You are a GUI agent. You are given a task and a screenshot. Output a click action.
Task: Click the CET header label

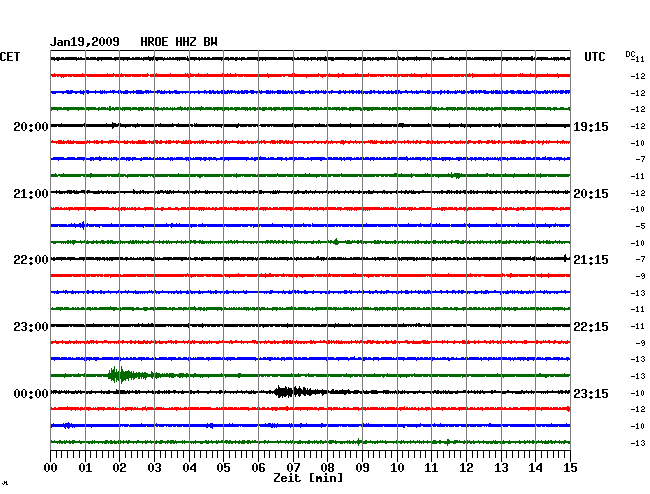coord(10,57)
